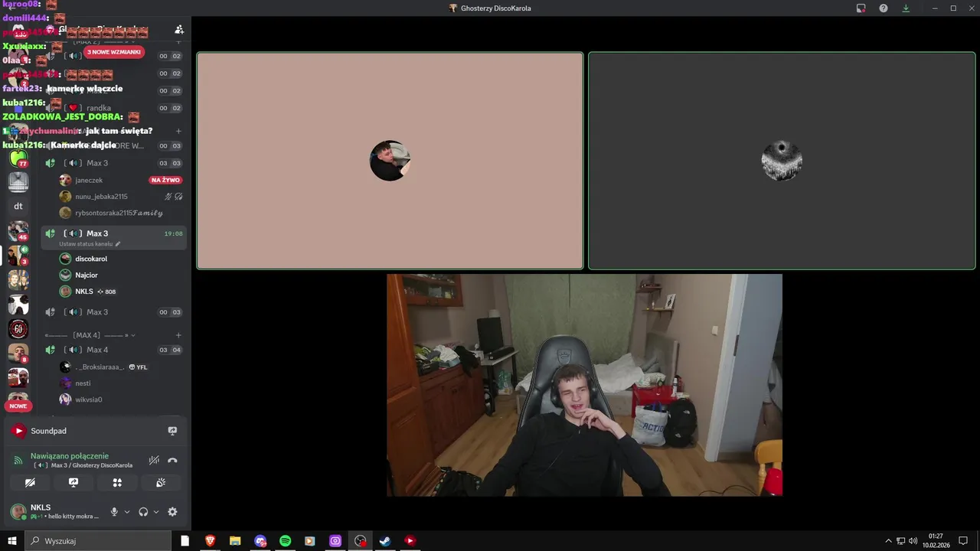Stream Soundpad with the screen icon
Image resolution: width=980 pixels, height=551 pixels.
(172, 431)
